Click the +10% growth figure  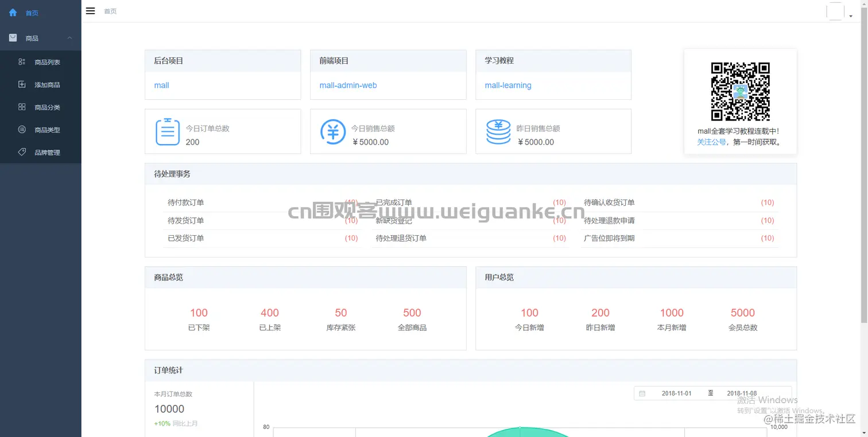click(162, 423)
